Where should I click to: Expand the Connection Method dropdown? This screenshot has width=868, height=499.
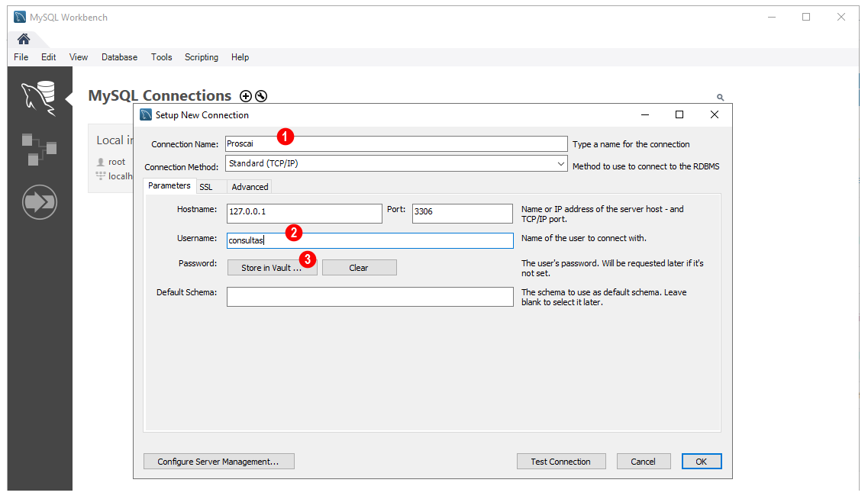tap(560, 164)
